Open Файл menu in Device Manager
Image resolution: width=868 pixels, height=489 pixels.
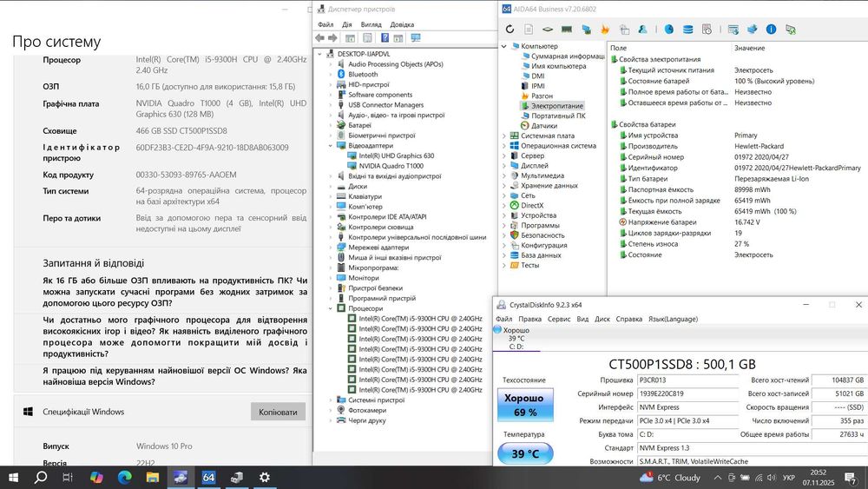[325, 24]
